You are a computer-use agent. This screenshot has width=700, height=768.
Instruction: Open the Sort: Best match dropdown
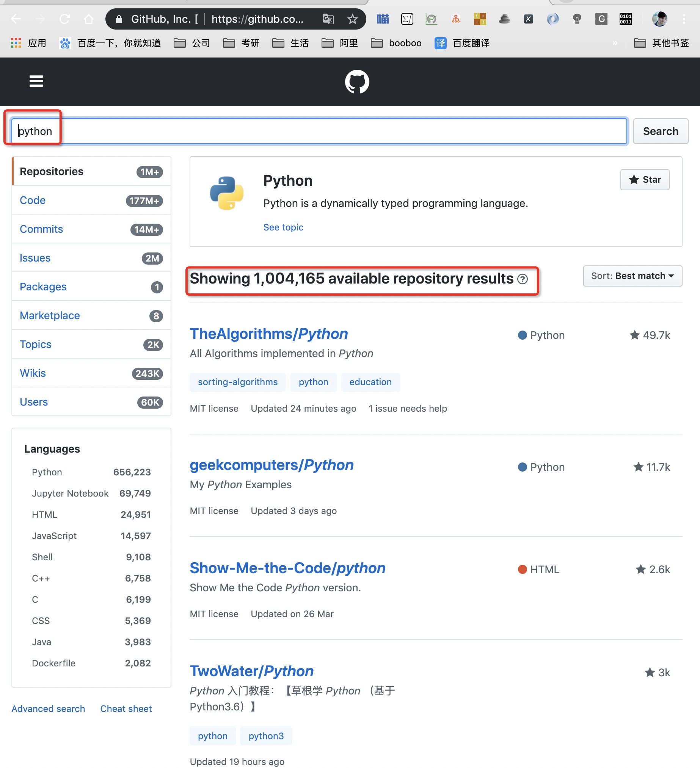632,276
